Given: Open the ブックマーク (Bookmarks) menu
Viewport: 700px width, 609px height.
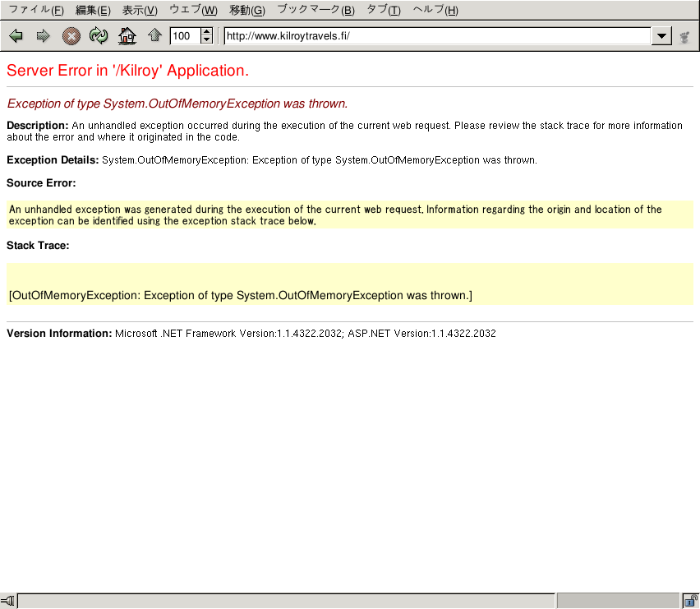Looking at the screenshot, I should [x=315, y=11].
